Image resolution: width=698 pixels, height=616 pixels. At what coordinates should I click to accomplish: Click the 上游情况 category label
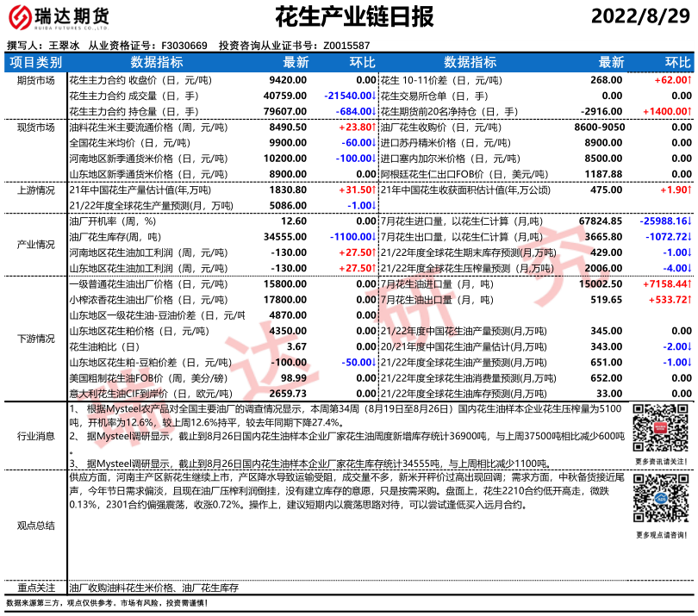35,190
